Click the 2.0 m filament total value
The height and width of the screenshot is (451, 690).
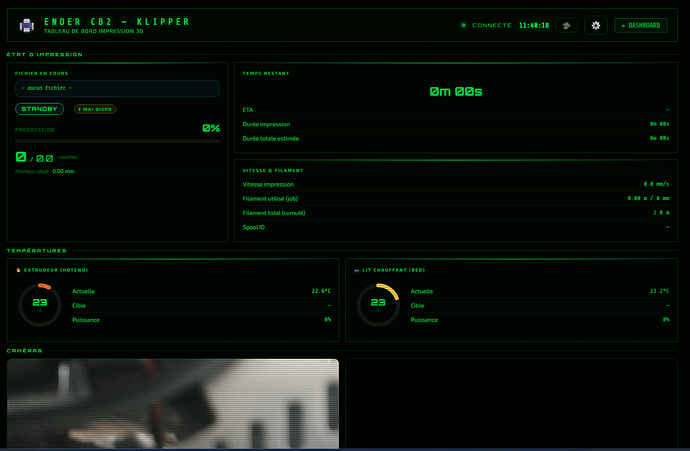click(661, 213)
